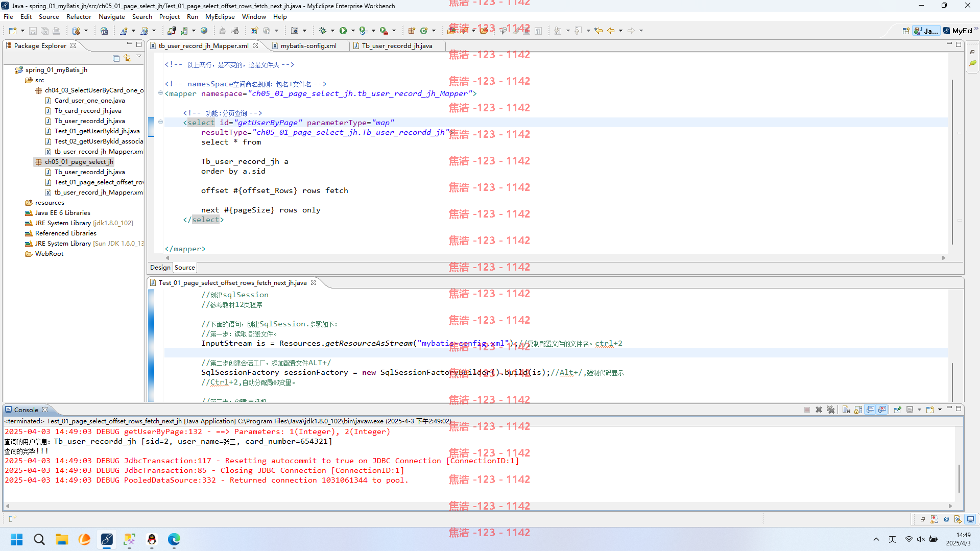Open the Debug button dropdown arrow

click(332, 31)
